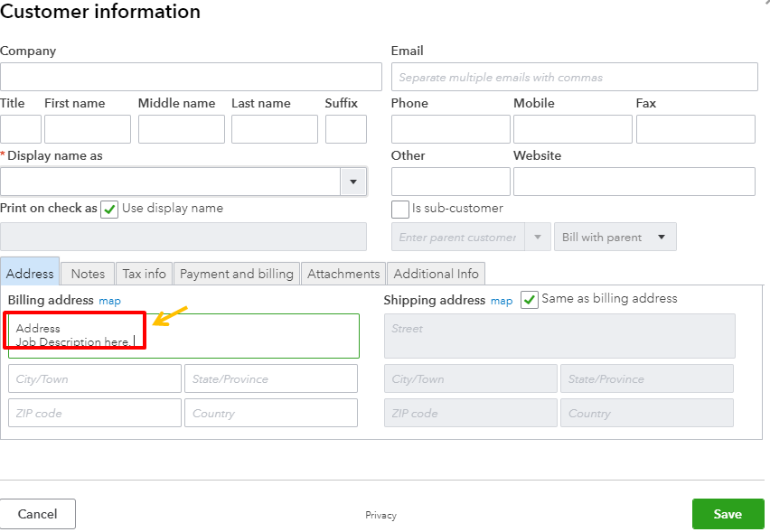Toggle the Use display name checkbox

click(x=109, y=210)
